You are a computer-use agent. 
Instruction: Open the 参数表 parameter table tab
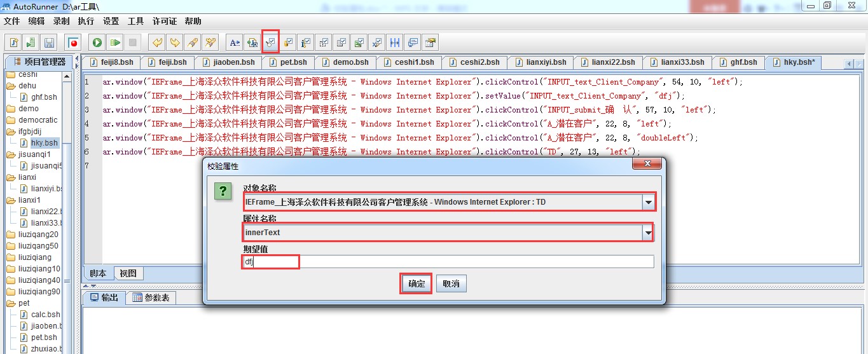point(151,297)
